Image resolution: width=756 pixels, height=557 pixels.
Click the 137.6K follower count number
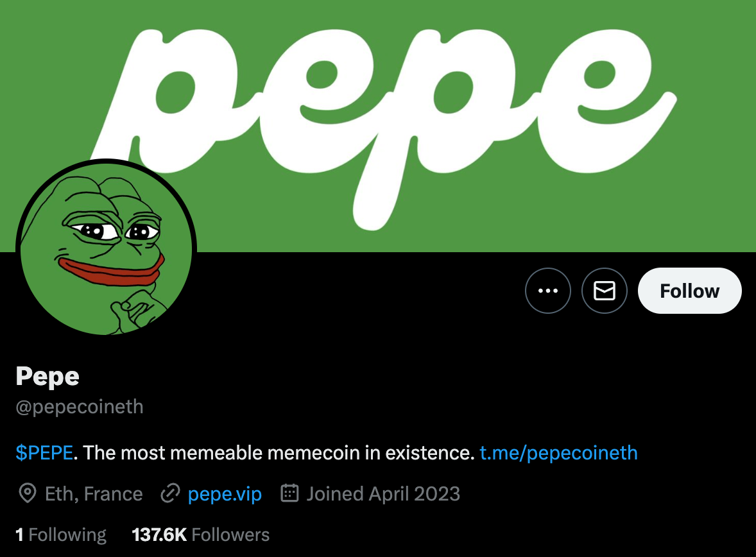pos(159,535)
